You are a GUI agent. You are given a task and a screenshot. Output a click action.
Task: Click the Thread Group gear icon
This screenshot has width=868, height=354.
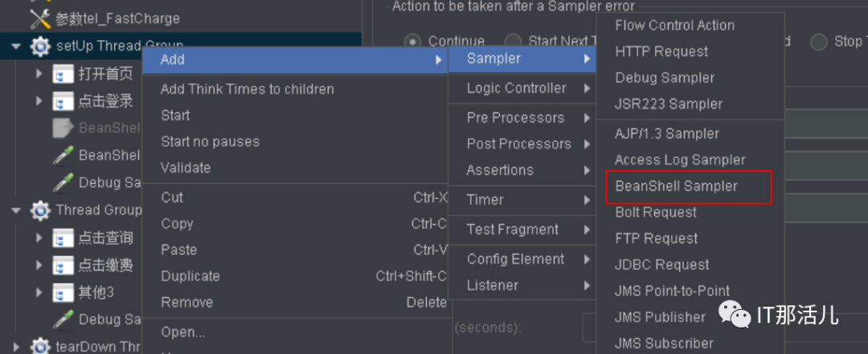pos(40,211)
